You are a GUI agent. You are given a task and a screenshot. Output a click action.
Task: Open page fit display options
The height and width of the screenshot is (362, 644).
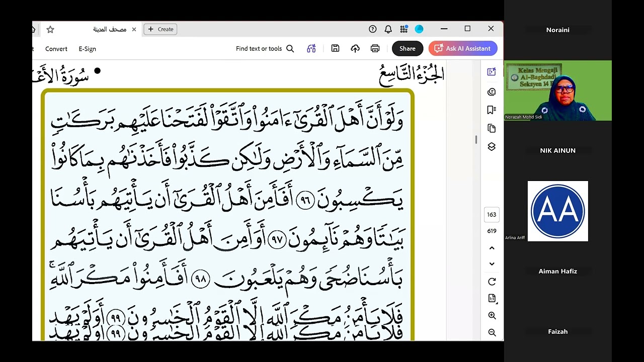[x=492, y=299]
